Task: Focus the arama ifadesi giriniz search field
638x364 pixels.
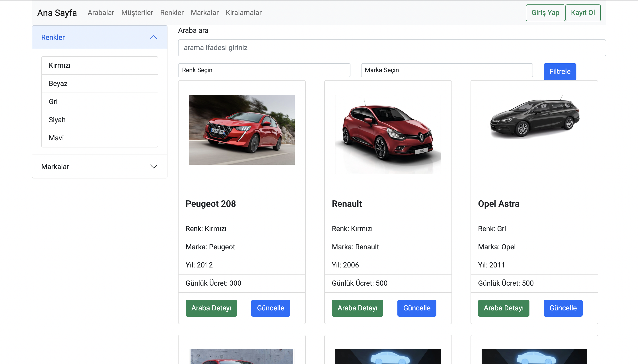Action: [392, 48]
